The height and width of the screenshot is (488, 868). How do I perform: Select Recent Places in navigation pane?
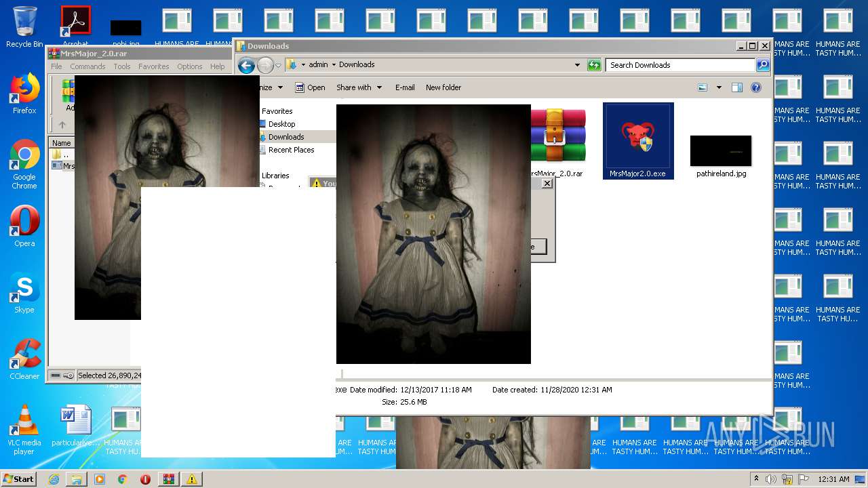[291, 150]
